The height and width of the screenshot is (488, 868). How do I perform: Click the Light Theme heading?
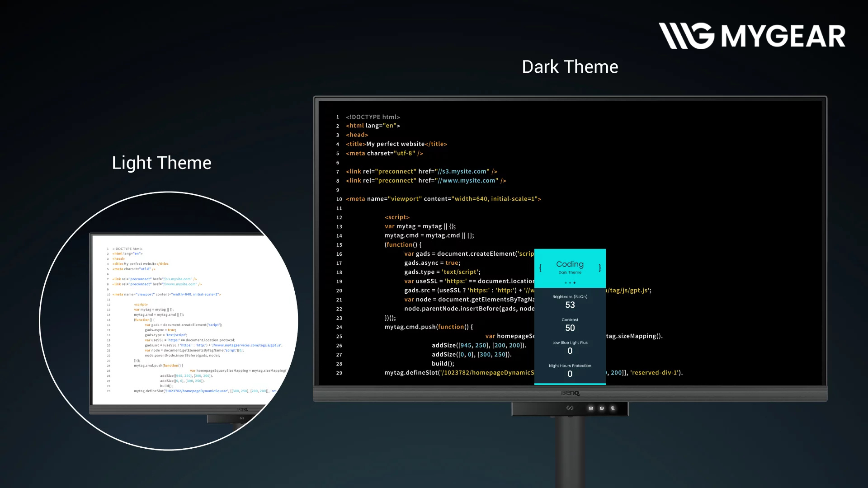(x=161, y=163)
